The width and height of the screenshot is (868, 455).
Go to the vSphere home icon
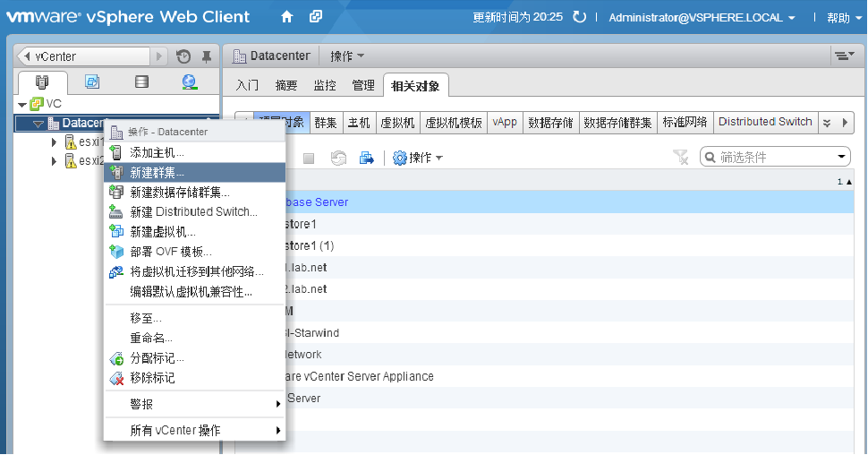[x=286, y=17]
